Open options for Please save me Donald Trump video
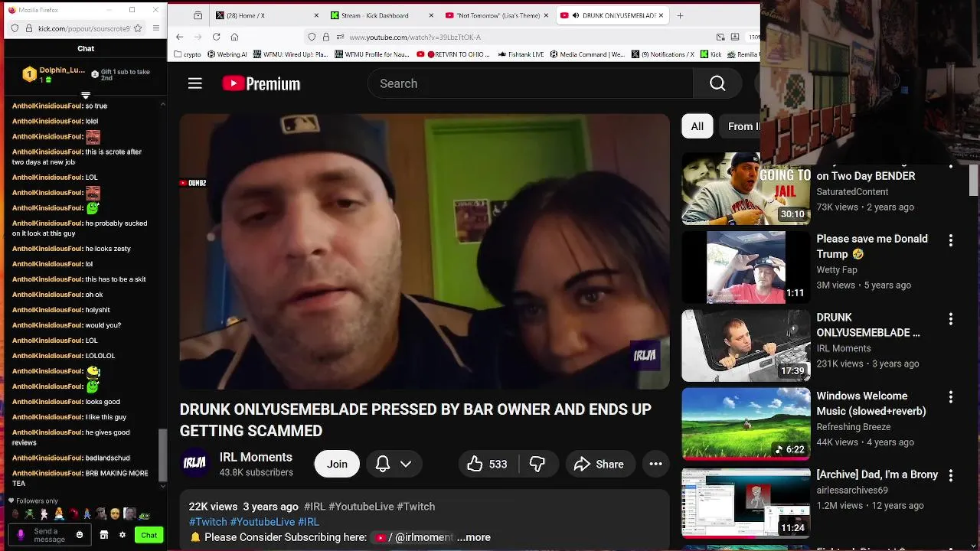 (951, 240)
